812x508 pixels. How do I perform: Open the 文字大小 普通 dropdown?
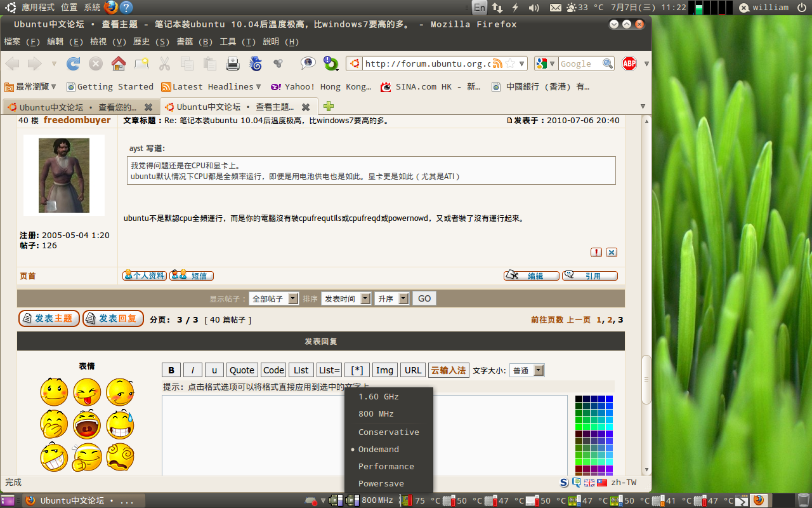[x=527, y=370]
